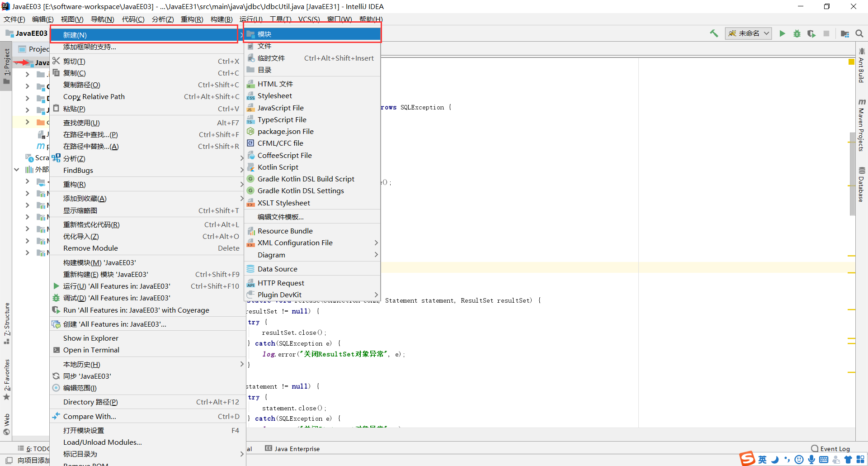This screenshot has width=868, height=466.
Task: Expand the 分析(Z) submenu
Action: 147,158
